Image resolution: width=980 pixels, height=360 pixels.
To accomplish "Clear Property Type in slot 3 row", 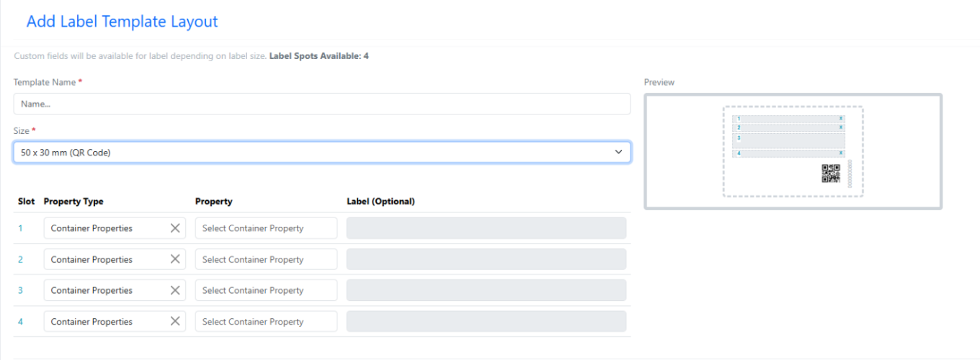I will tap(175, 290).
